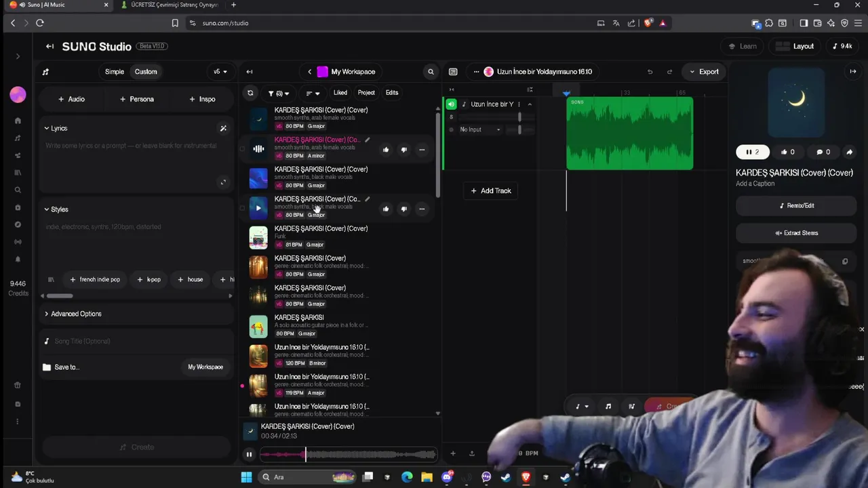The image size is (868, 488).
Task: Expand the lyrics editor with resize icon
Action: click(223, 182)
